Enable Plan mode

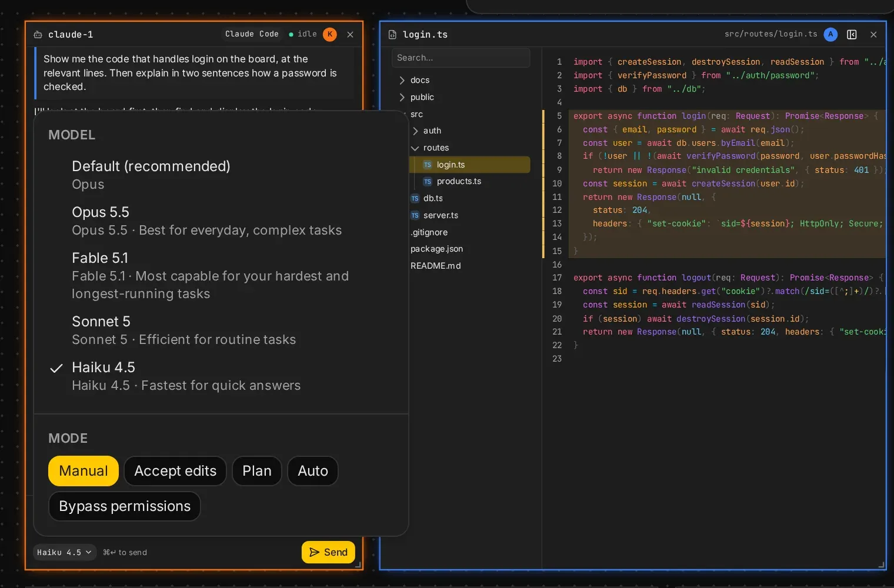click(x=257, y=471)
